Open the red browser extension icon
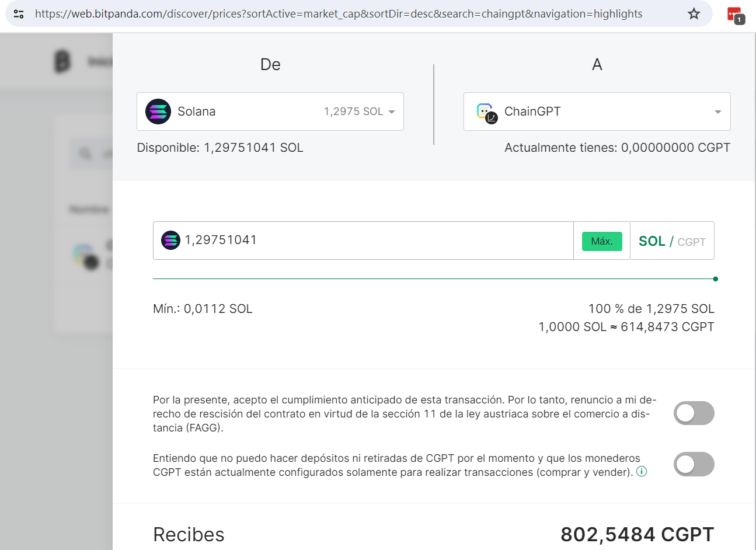Viewport: 756px width, 550px height. pyautogui.click(x=735, y=15)
